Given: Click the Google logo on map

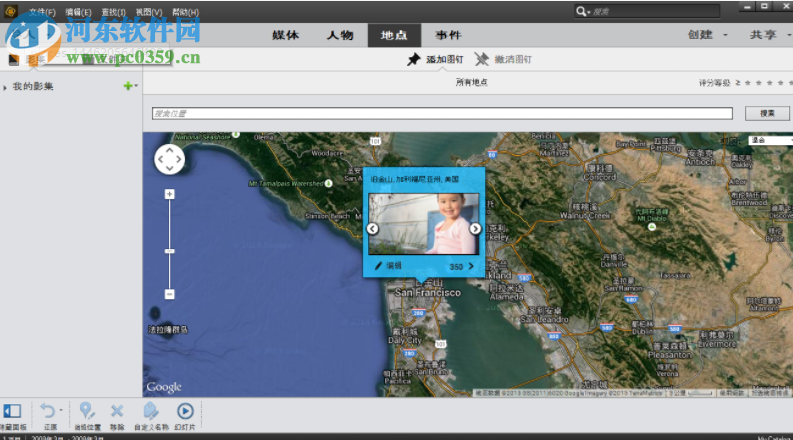Looking at the screenshot, I should [x=164, y=387].
